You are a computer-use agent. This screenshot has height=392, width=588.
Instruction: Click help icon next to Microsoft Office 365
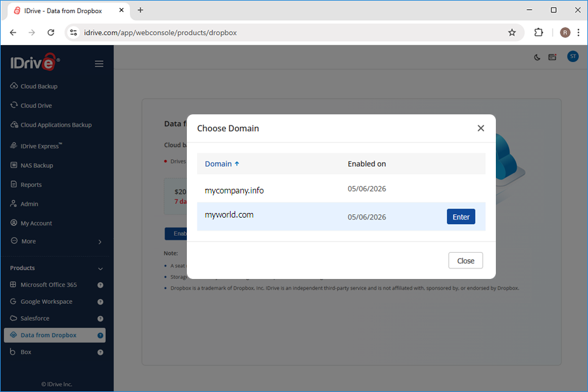coord(100,285)
